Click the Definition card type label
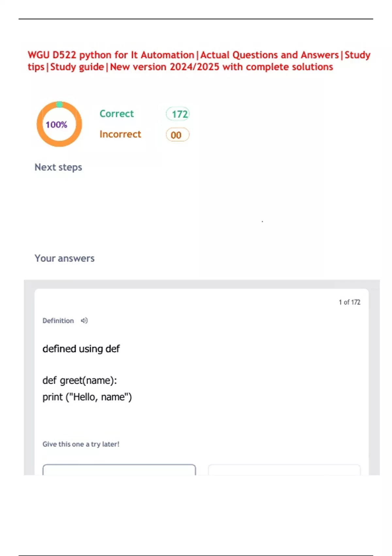Screen dimensions: 392x556 58,321
